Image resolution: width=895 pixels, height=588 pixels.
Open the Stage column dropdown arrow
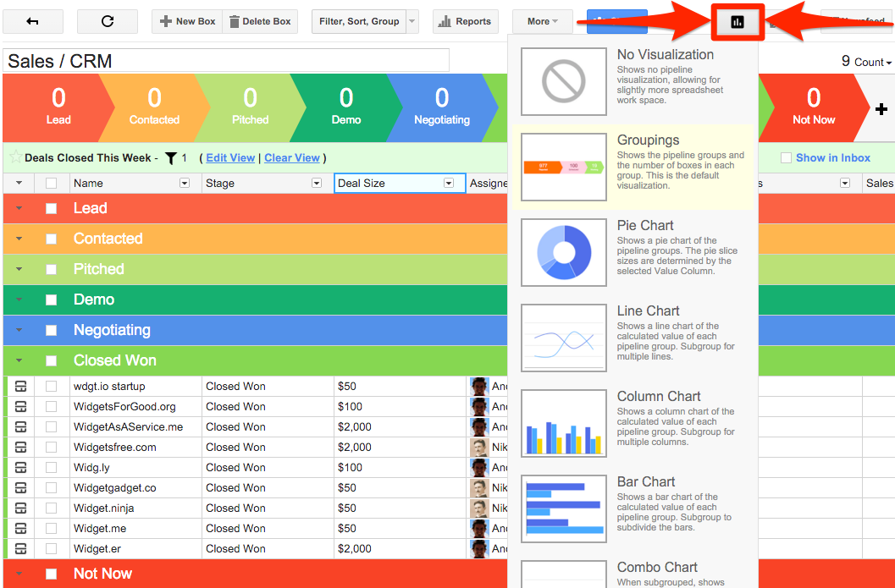[x=316, y=183]
